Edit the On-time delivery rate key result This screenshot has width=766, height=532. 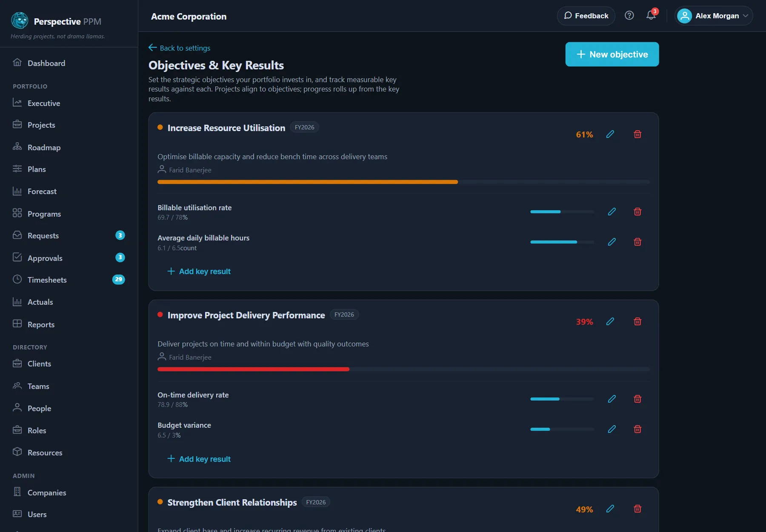click(612, 399)
